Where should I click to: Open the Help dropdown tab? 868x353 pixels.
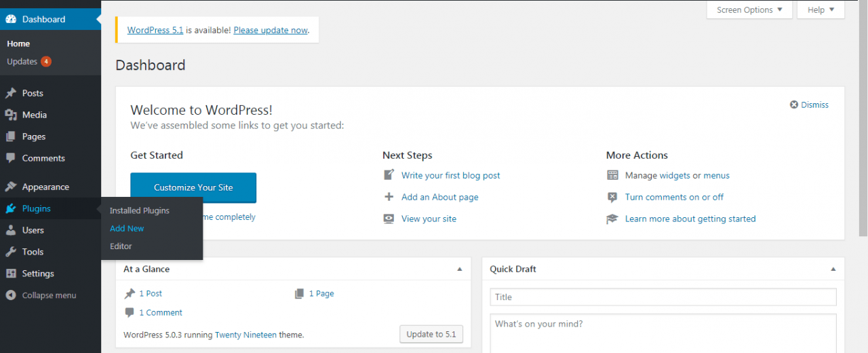(x=821, y=10)
